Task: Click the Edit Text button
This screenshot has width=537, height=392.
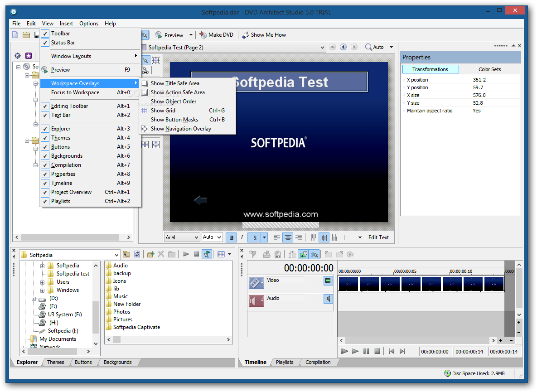Action: pos(378,237)
